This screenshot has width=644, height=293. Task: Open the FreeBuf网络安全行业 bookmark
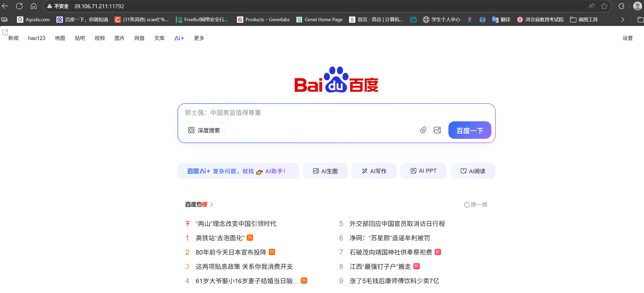tap(202, 20)
